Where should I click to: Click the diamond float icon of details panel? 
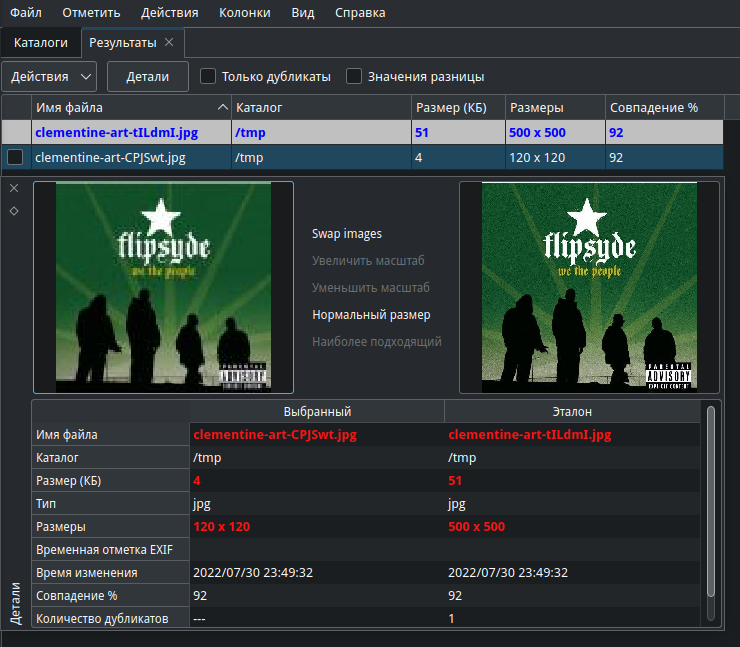[14, 211]
